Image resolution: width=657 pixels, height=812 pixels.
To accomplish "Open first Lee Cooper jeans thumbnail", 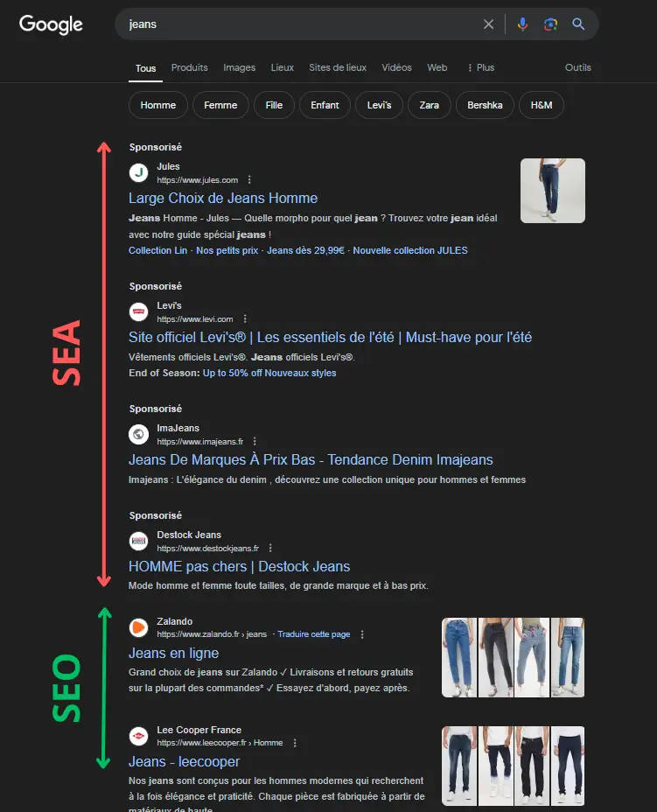I will 459,766.
